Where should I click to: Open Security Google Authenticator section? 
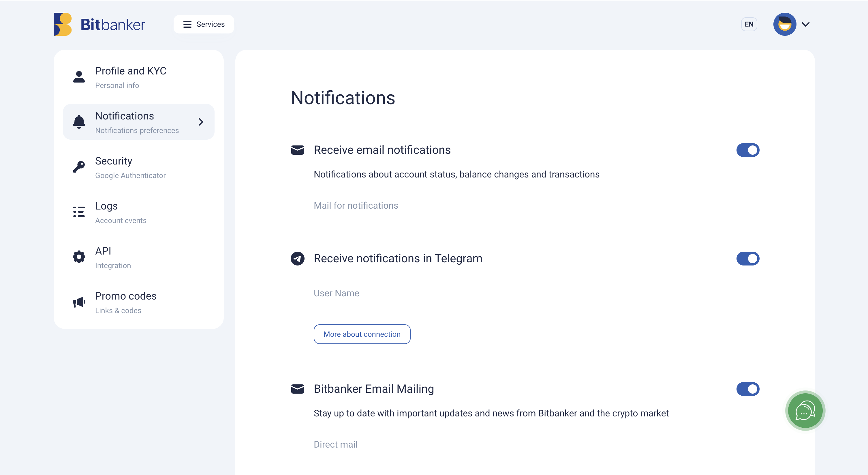[x=130, y=167]
